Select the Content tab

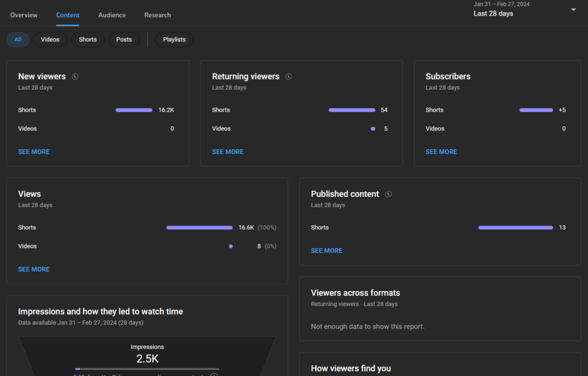68,15
